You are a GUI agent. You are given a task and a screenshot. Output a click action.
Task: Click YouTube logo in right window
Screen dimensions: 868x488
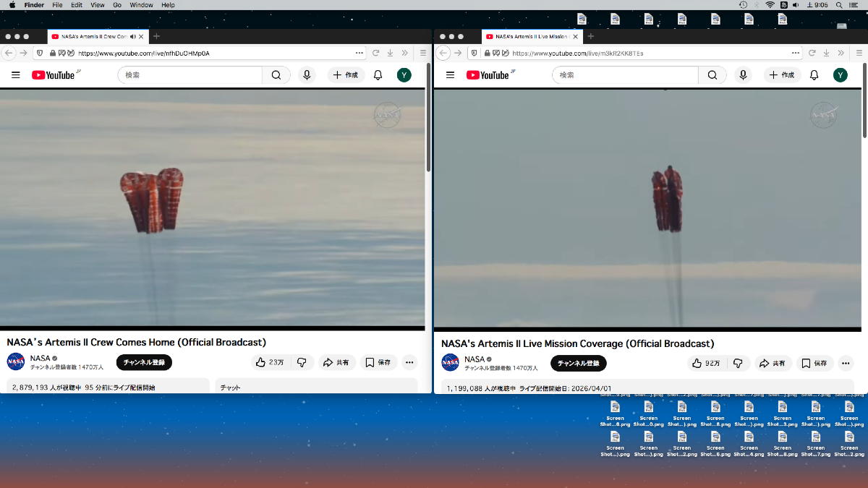490,74
